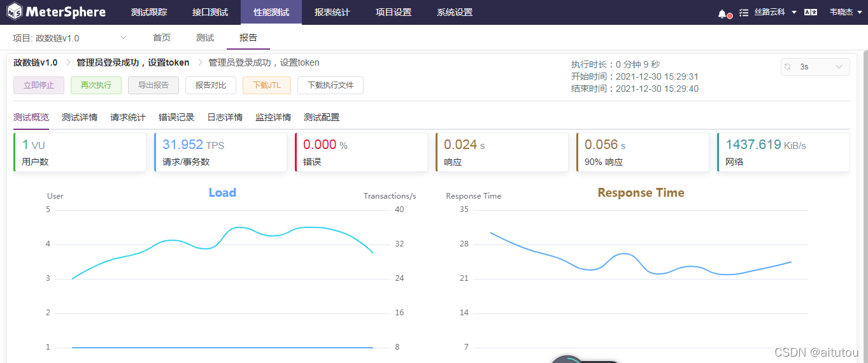Click 下载执行文件 button
Viewport: 868px width, 363px height.
click(x=331, y=85)
